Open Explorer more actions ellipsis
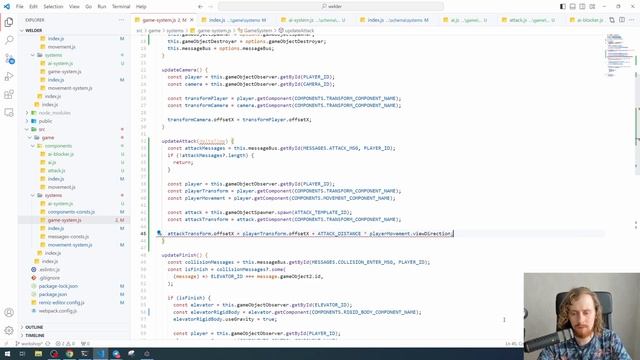This screenshot has width=640, height=360. click(x=121, y=20)
